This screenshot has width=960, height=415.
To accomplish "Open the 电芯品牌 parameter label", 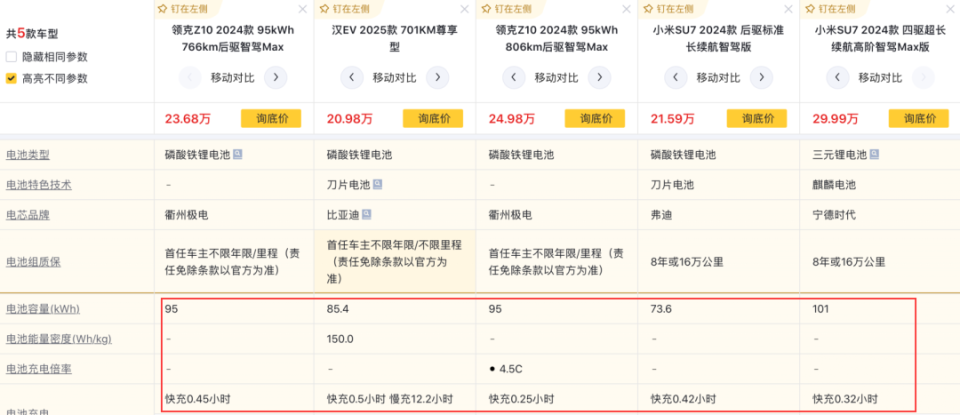I will click(x=27, y=215).
